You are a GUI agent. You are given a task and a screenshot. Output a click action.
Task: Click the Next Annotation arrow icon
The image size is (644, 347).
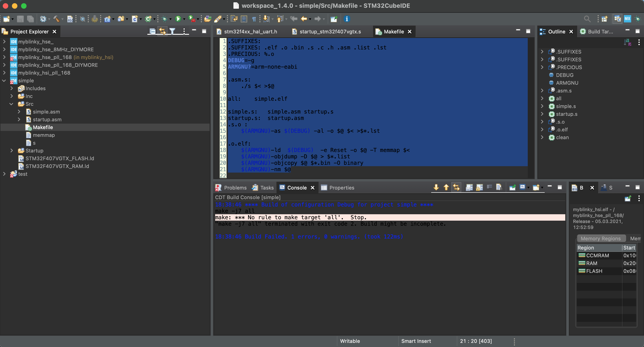266,19
